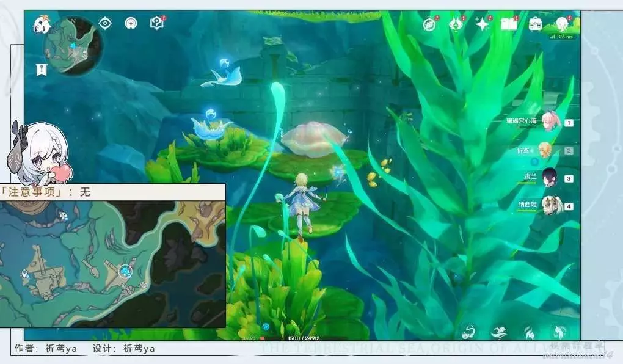Switch to 夜兰 in party slot 3
623x364 pixels.
coord(549,178)
